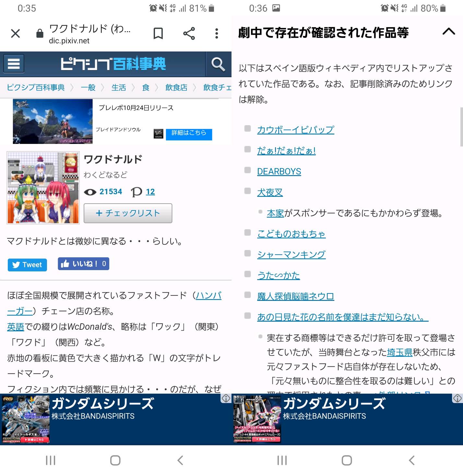The height and width of the screenshot is (476, 463).
Task: Go to ピクシブ百科事典 breadcrumb root
Action: (36, 88)
